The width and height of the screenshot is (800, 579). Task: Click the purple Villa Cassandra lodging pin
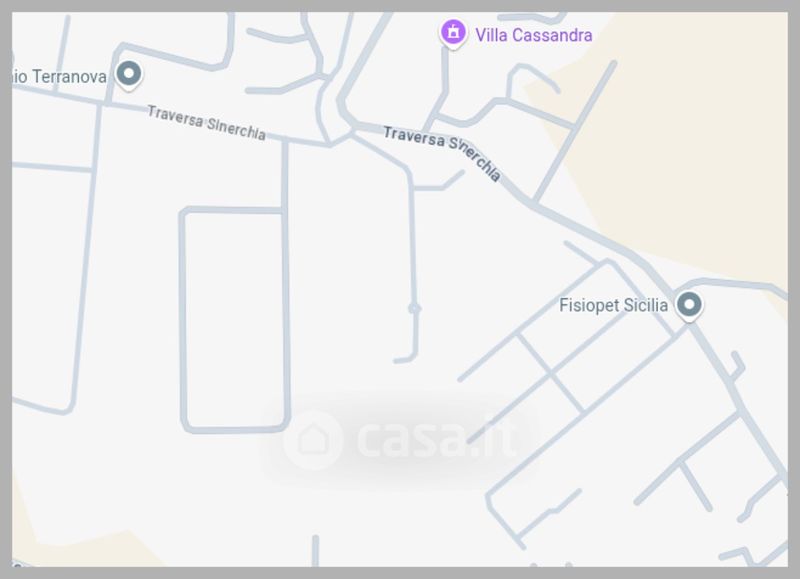[x=453, y=33]
